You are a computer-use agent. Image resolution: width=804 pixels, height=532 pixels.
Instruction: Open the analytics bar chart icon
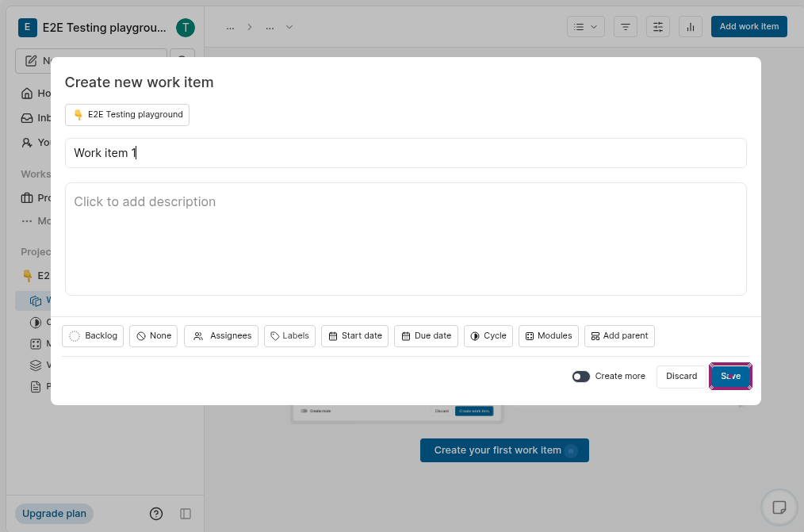[x=691, y=27]
